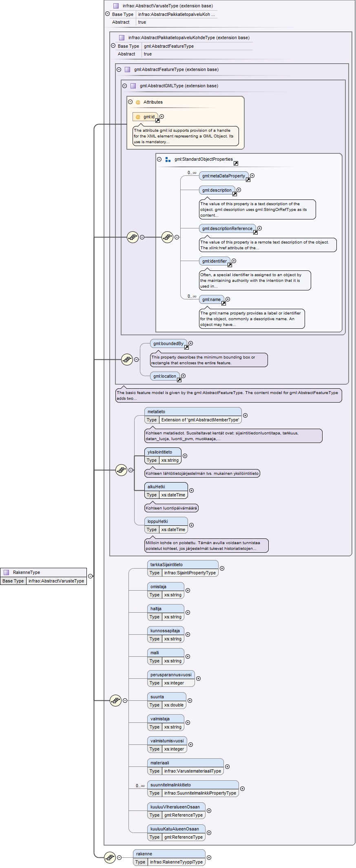Expand the rakenne element

tap(209, 857)
